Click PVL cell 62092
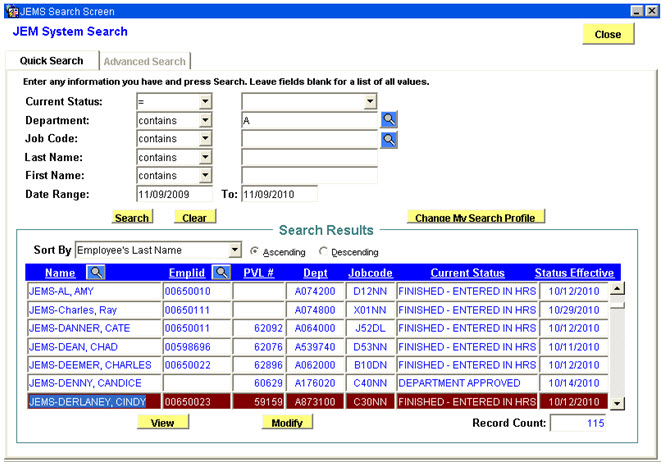Viewport: 662px width, 467px height. click(x=259, y=328)
